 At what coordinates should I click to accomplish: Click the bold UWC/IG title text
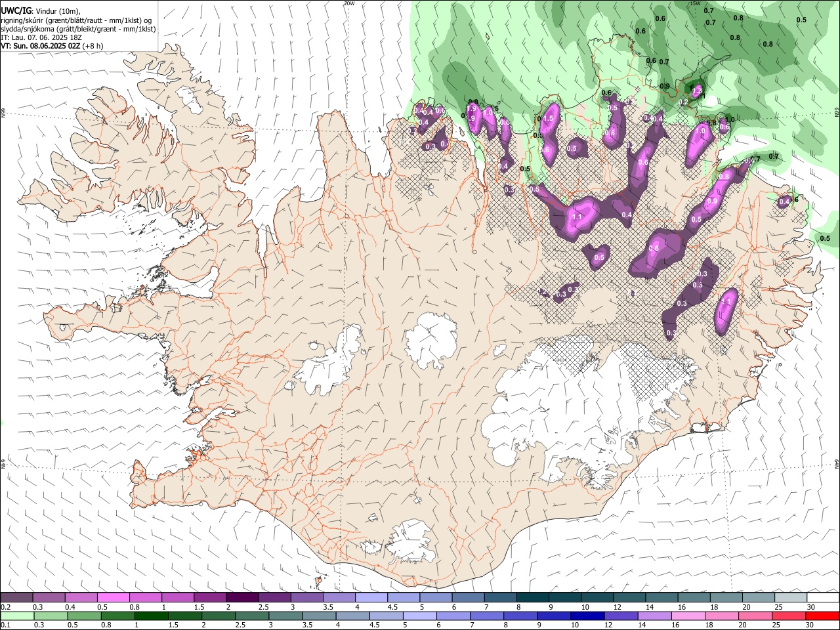(x=16, y=10)
